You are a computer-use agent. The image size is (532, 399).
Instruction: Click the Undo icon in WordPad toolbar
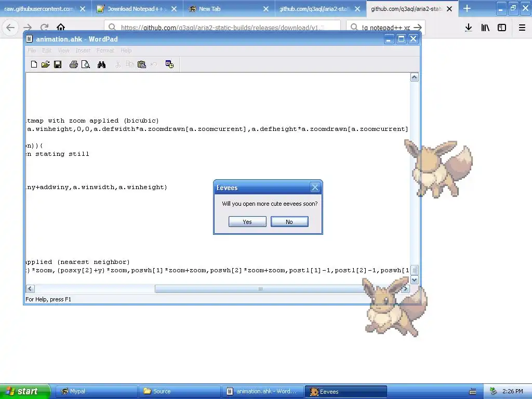[154, 64]
